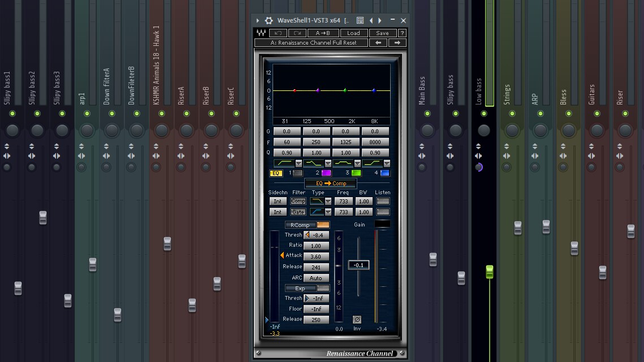This screenshot has width=644, height=362.
Task: Open EQ band 2 filter type dropdown
Action: click(328, 163)
